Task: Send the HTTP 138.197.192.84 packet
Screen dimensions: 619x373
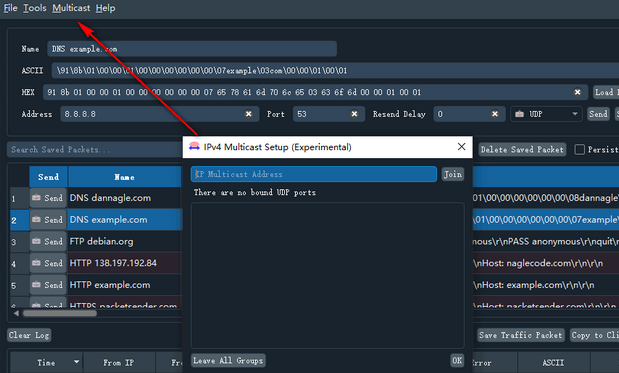Action: tap(48, 263)
